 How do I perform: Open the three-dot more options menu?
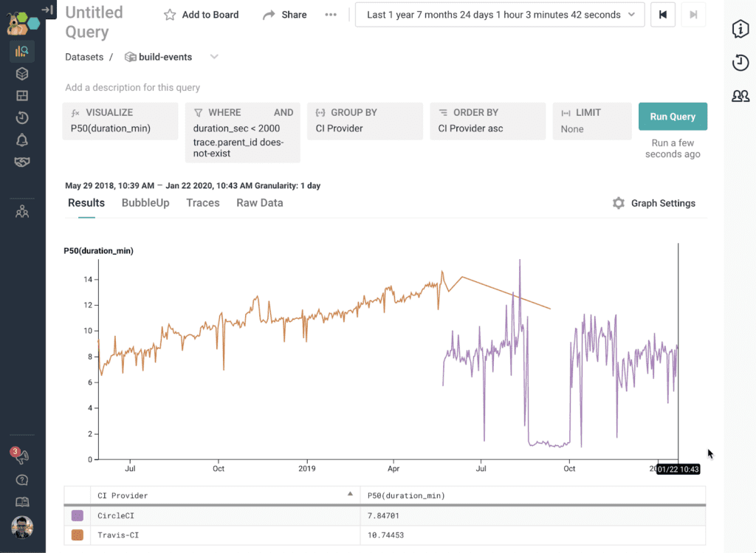(x=331, y=15)
